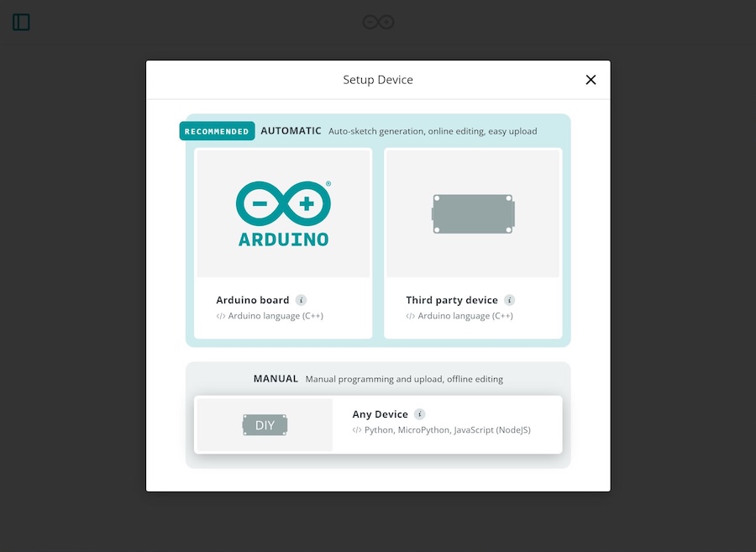Choose the Arduino board label

(252, 300)
